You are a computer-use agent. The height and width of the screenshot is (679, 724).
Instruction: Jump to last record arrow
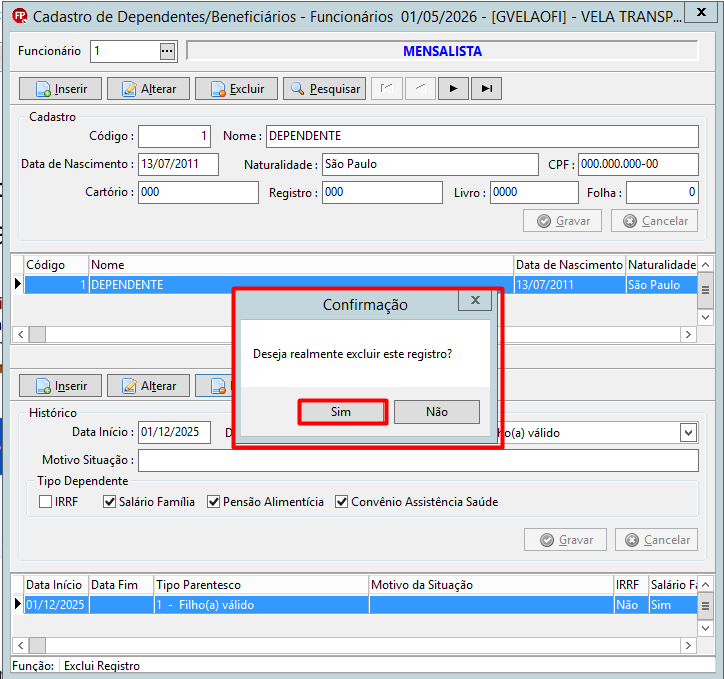tap(486, 89)
